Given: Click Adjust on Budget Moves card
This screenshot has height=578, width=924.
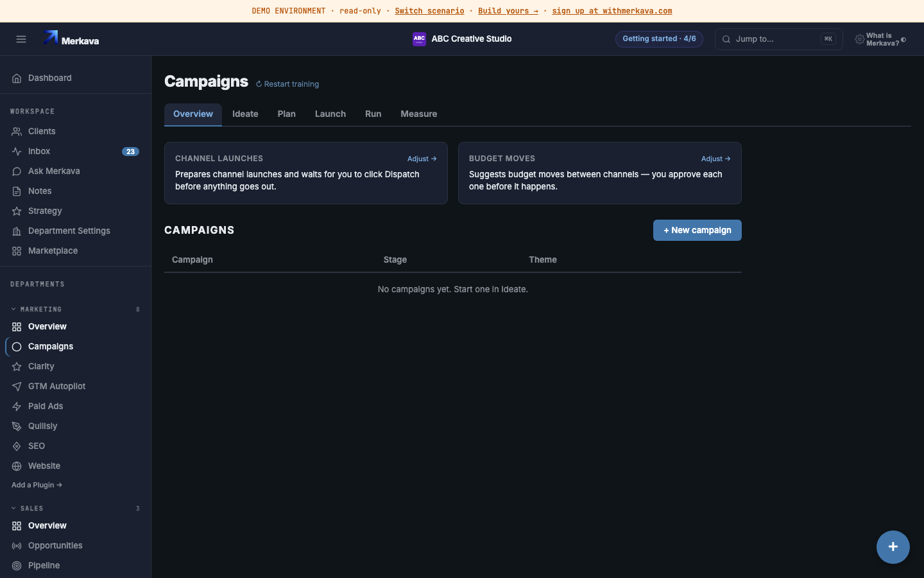Looking at the screenshot, I should [716, 159].
